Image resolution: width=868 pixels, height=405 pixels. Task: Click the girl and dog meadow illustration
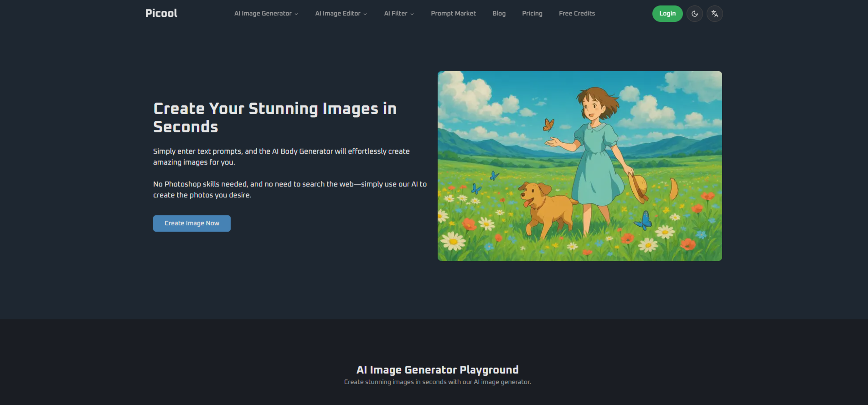[x=579, y=166]
